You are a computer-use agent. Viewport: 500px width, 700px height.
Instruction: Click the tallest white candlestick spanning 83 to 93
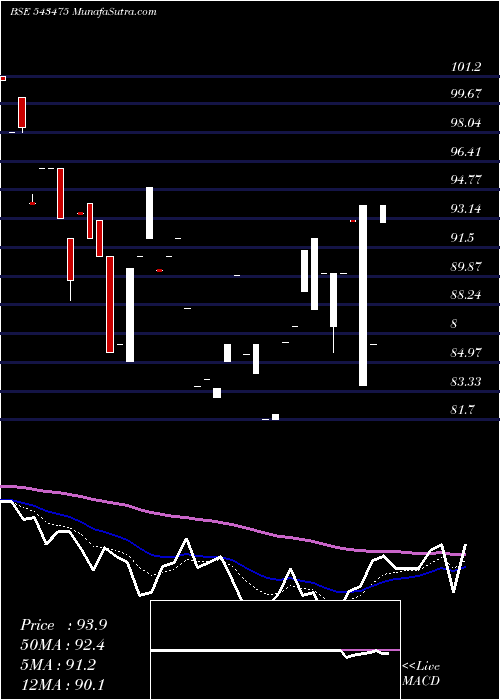(x=363, y=296)
